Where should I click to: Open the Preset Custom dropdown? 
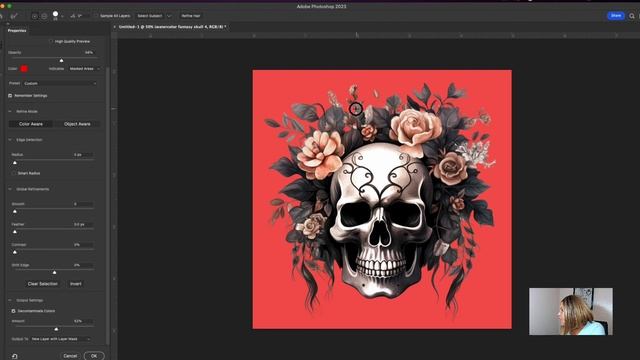pyautogui.click(x=60, y=83)
